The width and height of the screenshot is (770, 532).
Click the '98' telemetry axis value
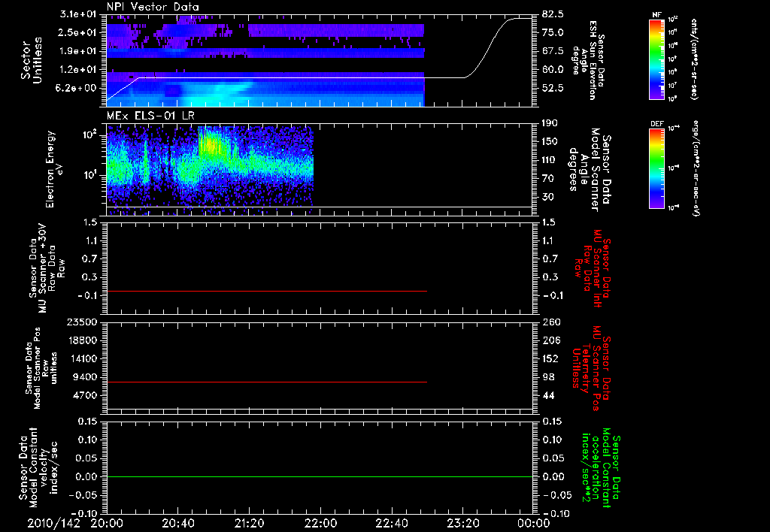coord(548,377)
